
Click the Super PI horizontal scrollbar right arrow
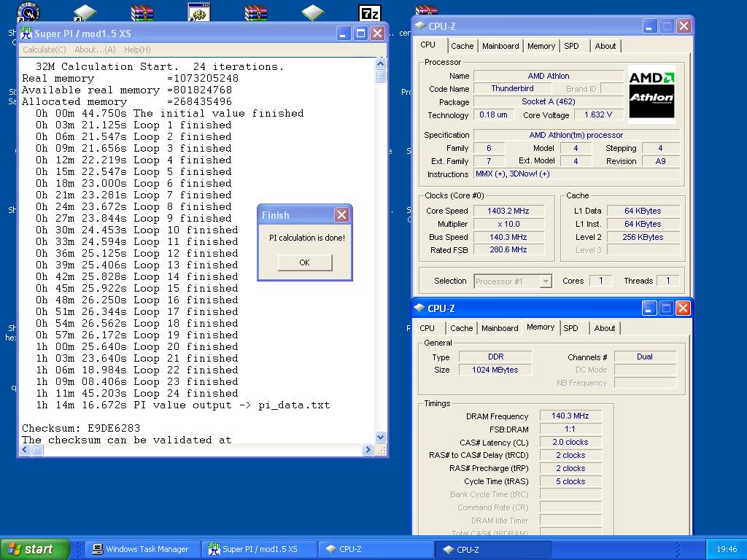[x=368, y=449]
